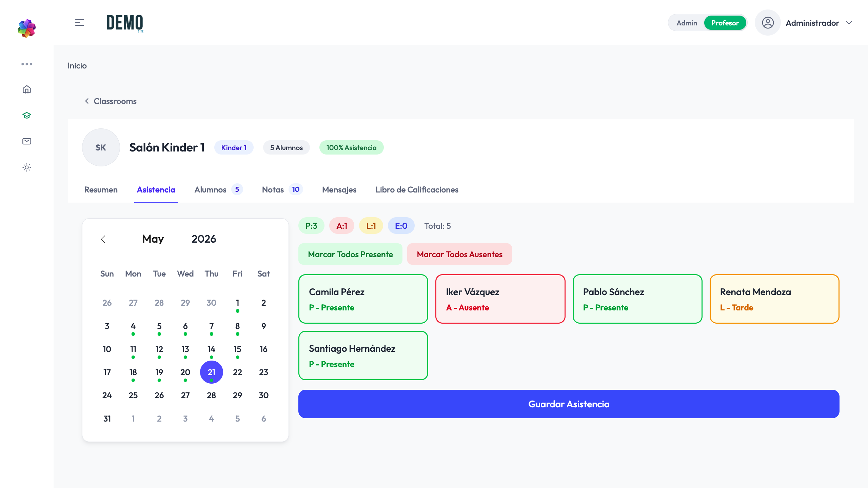
Task: Select June 6 in the calendar
Action: [x=263, y=419]
